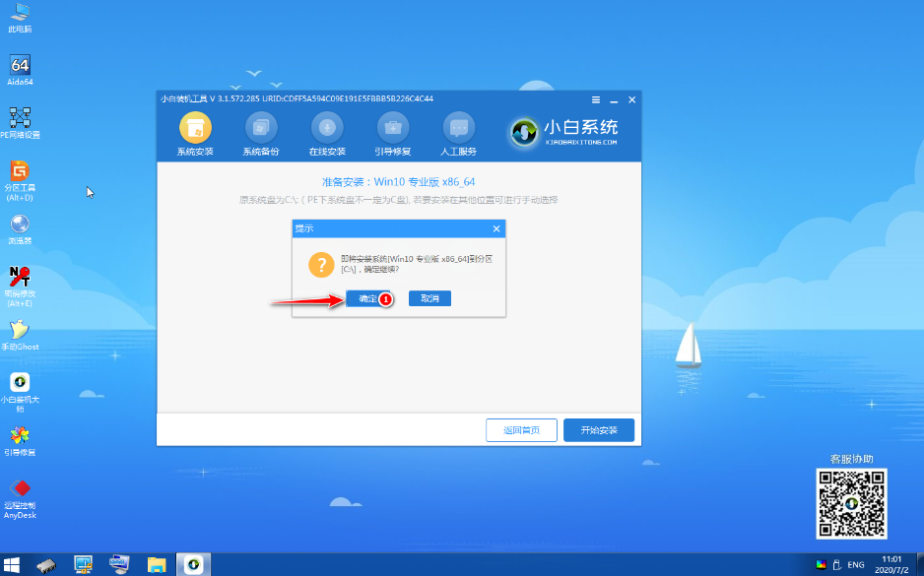This screenshot has width=924, height=576.
Task: Minimize the 小白装机工具 window
Action: (x=614, y=99)
